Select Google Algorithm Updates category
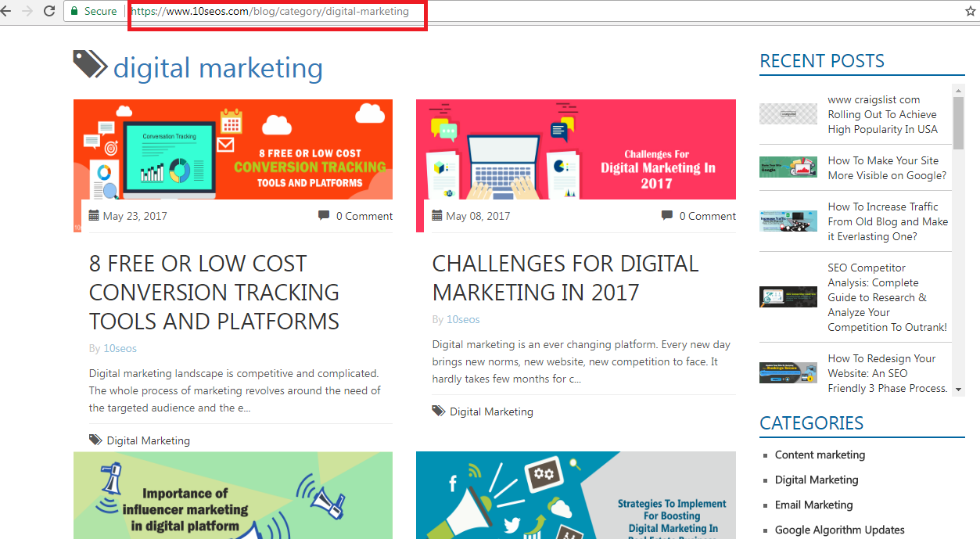 pos(840,530)
